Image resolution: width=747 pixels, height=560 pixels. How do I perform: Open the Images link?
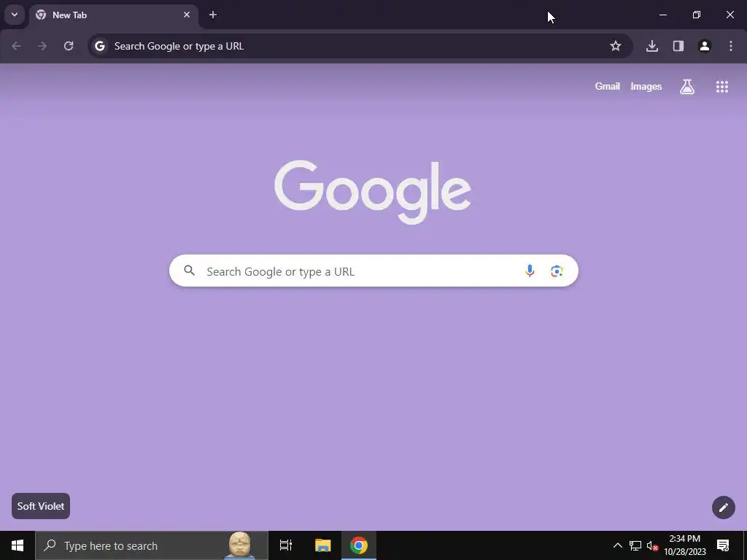click(646, 86)
